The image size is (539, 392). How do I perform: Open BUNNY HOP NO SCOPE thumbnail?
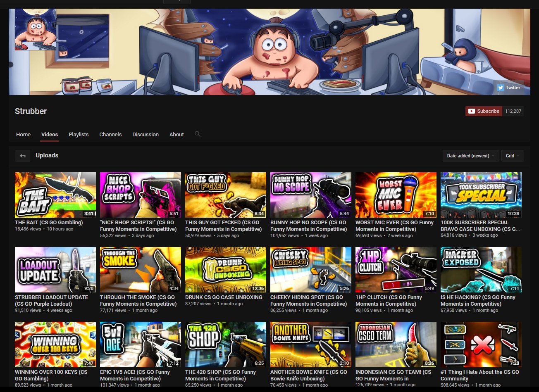coord(311,195)
